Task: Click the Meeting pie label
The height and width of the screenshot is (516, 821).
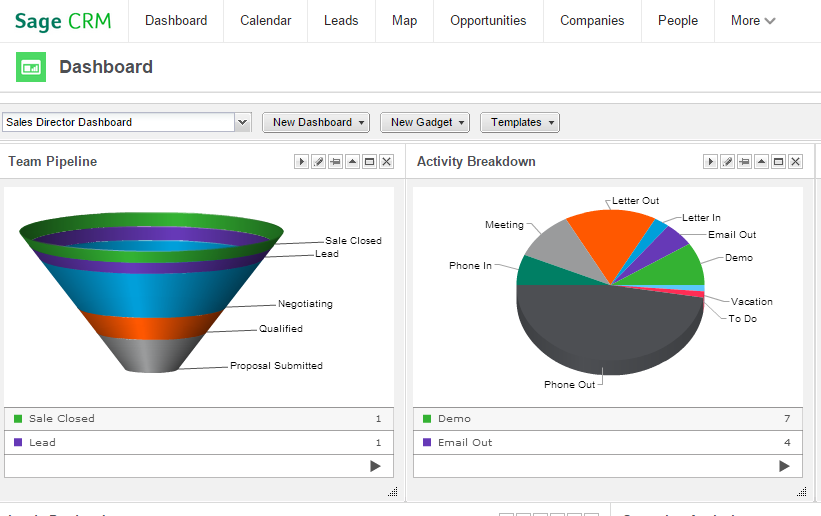Action: 504,225
